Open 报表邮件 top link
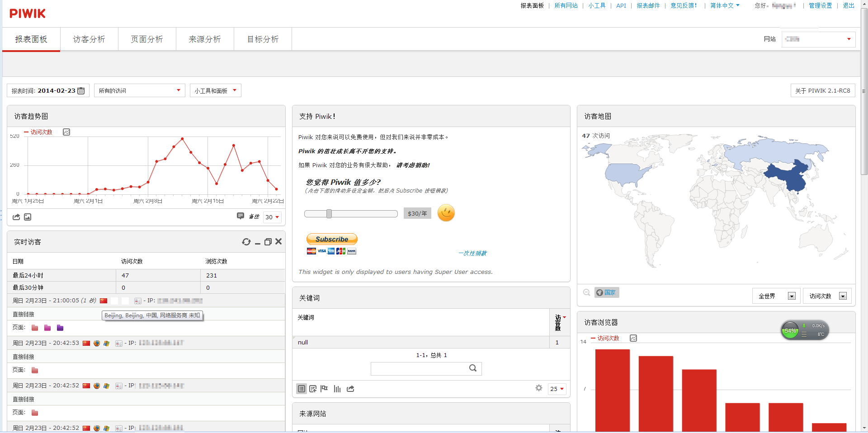This screenshot has height=433, width=868. pyautogui.click(x=648, y=5)
